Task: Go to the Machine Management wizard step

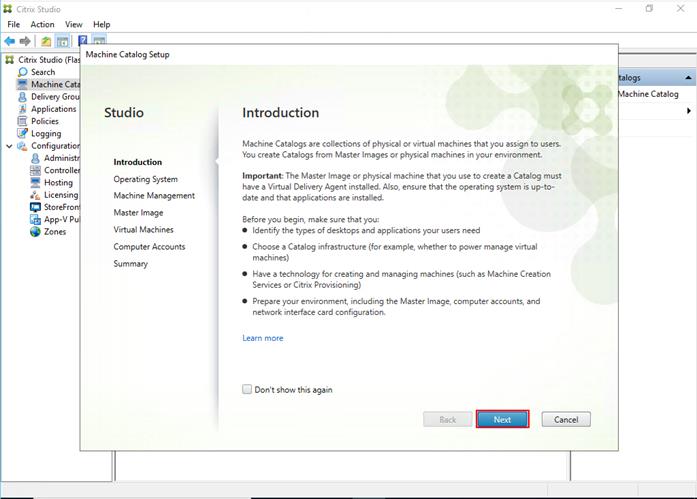Action: 154,196
